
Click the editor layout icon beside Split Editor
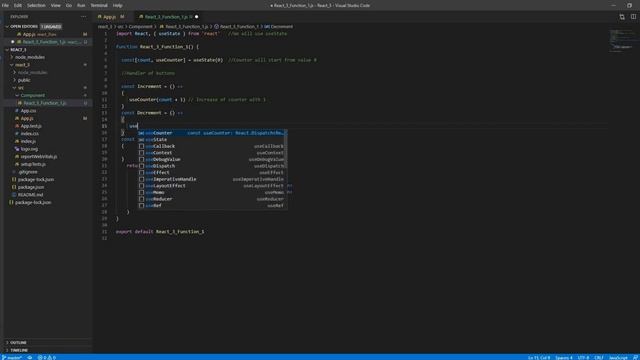(x=633, y=17)
